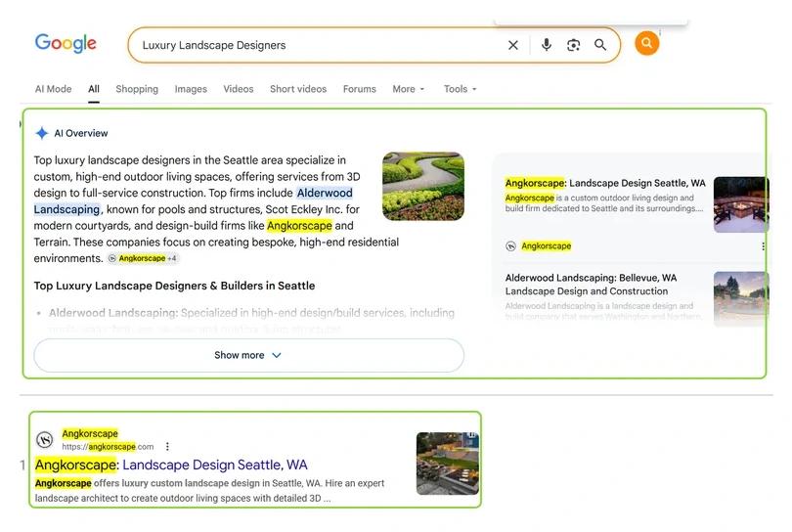
Task: Click the https://angkorscape.com URL text
Action: (108, 447)
